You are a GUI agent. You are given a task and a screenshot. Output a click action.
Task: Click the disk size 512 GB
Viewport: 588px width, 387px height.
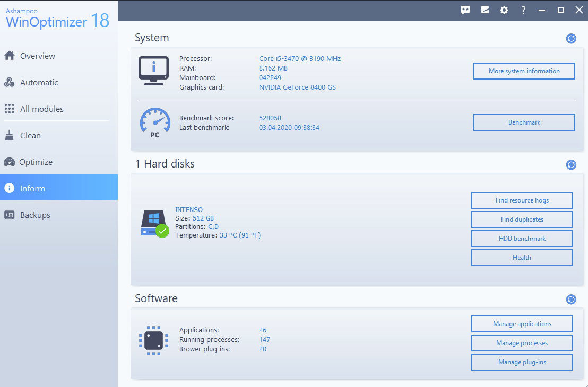click(x=203, y=218)
